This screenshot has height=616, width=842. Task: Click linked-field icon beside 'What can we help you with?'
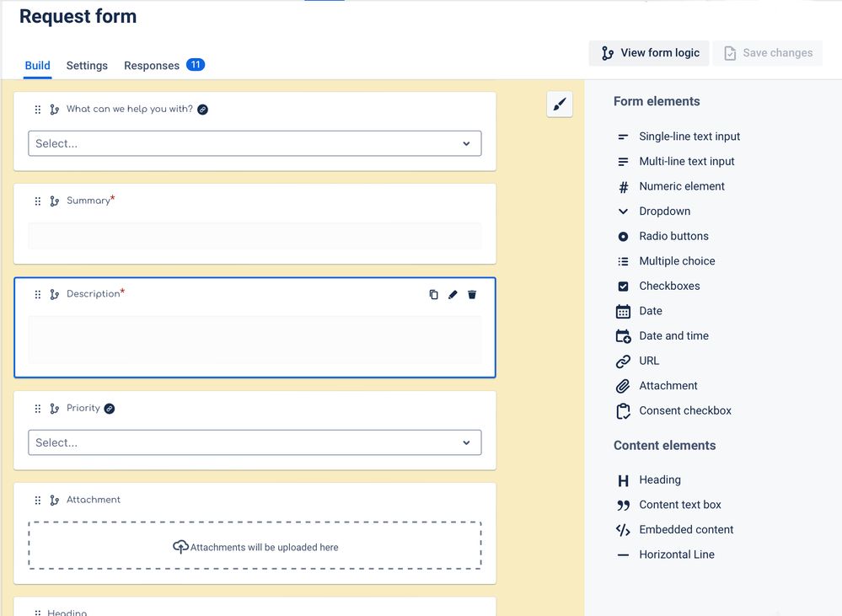pos(202,110)
